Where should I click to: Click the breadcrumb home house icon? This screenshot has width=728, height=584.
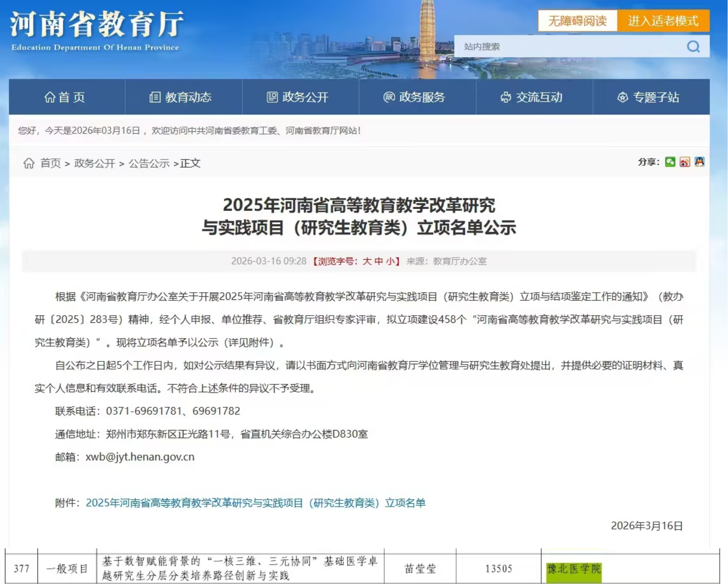[x=29, y=163]
